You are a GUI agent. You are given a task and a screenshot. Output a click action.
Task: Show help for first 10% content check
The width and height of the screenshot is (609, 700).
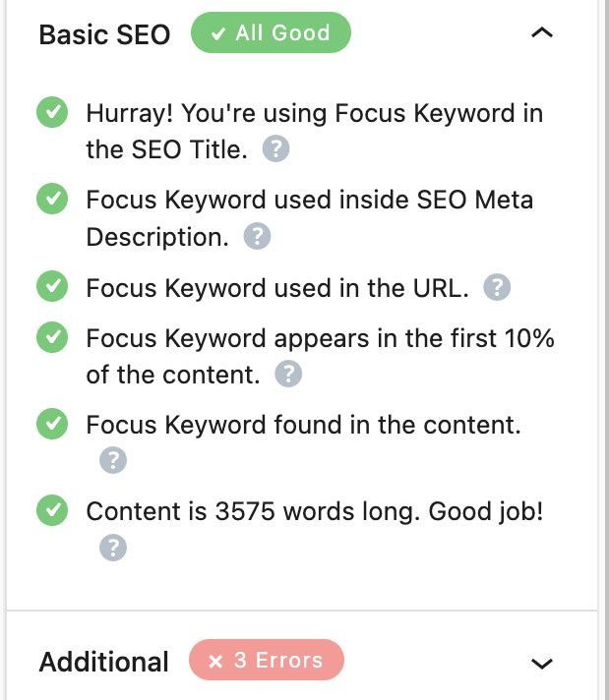288,374
